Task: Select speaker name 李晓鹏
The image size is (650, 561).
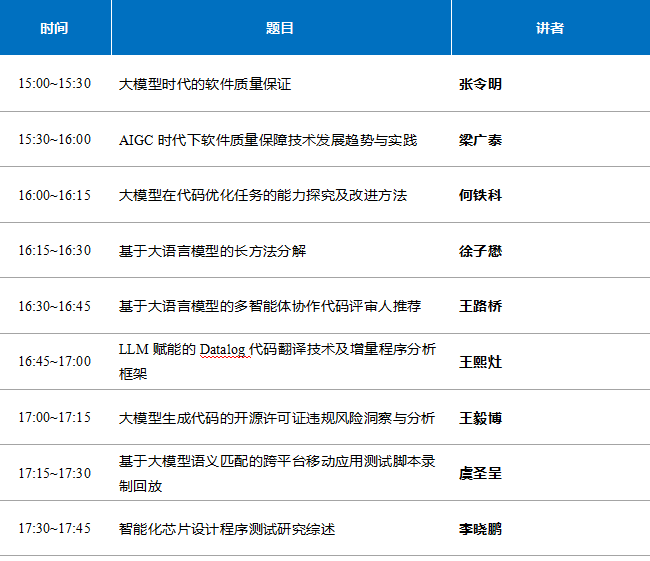Action: click(480, 528)
